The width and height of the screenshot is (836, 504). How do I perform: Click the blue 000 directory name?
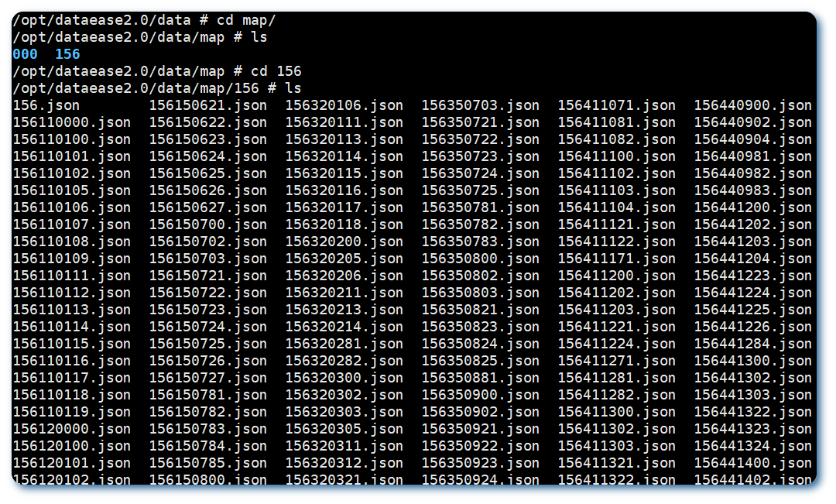(x=25, y=54)
